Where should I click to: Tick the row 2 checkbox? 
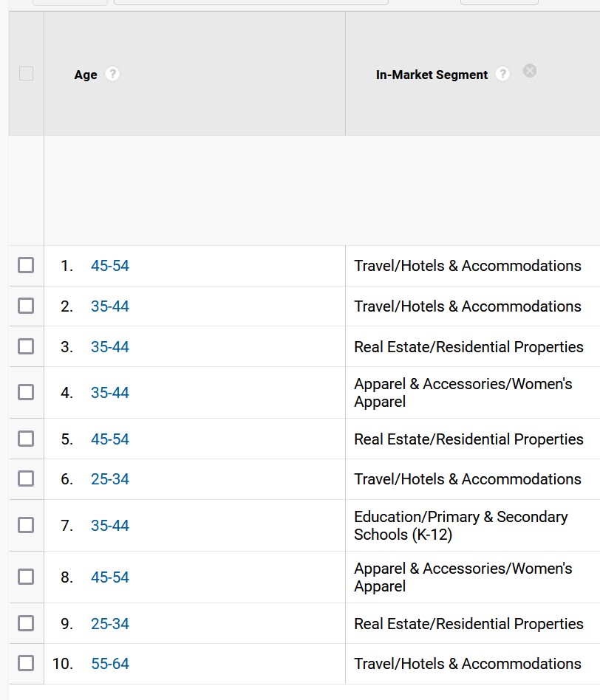coord(26,306)
